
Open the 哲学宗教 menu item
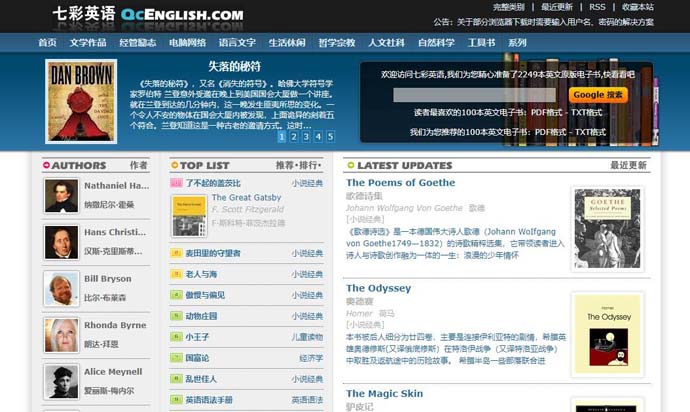pos(337,43)
